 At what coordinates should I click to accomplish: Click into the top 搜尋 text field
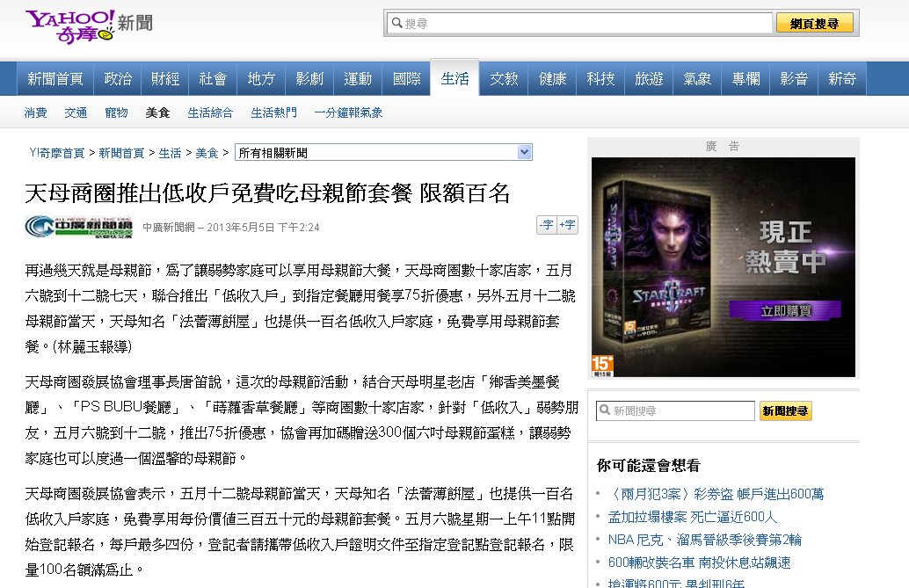coord(585,24)
